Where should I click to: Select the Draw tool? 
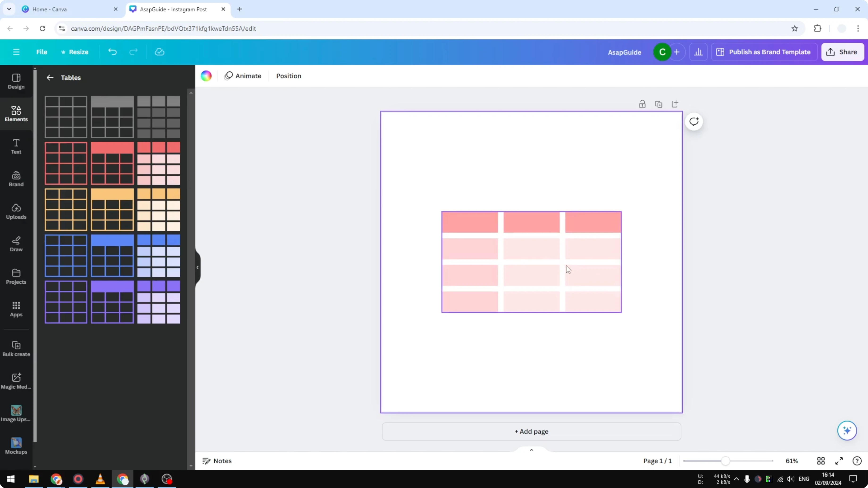point(16,244)
